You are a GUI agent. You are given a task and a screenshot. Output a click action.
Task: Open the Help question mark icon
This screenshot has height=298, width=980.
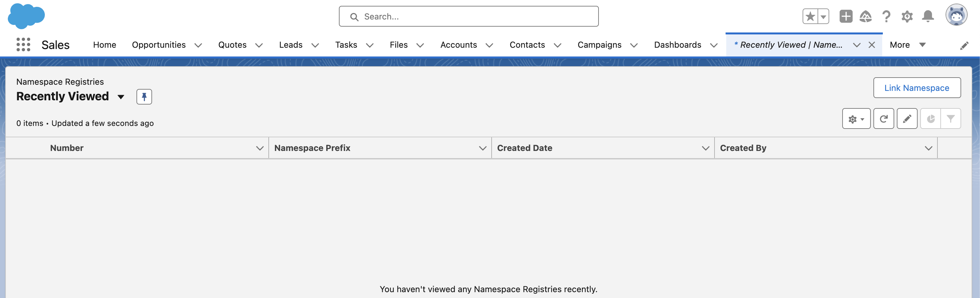coord(886,16)
